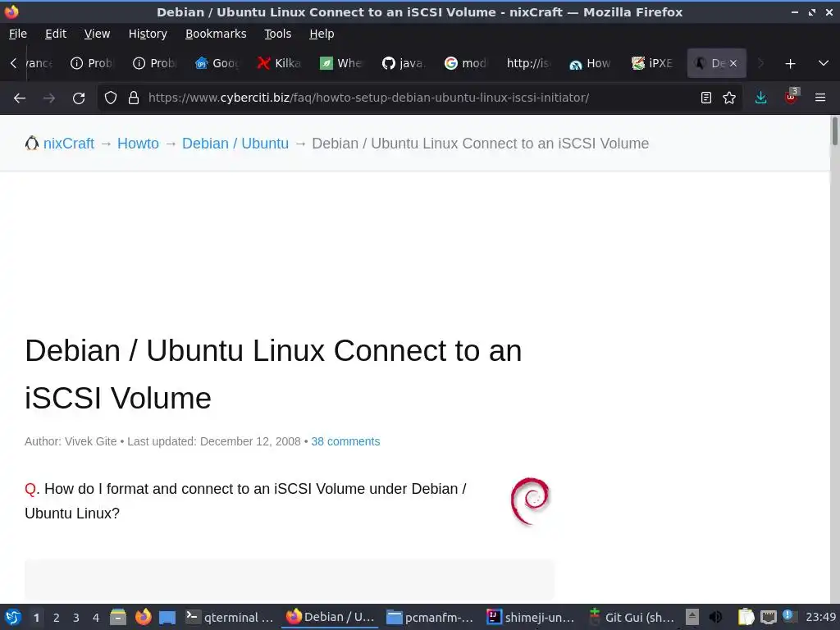Click the 23:49 clock

(820, 618)
